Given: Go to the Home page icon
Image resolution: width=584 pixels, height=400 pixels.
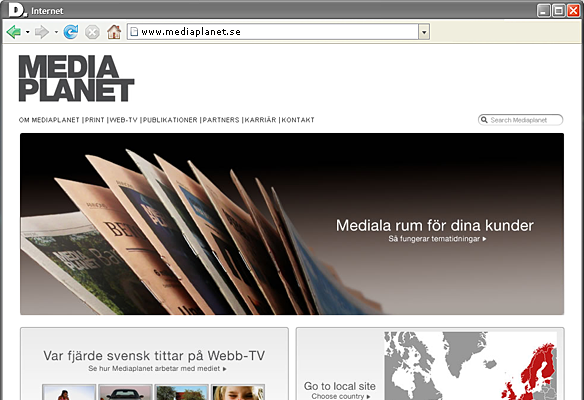Looking at the screenshot, I should tap(114, 32).
